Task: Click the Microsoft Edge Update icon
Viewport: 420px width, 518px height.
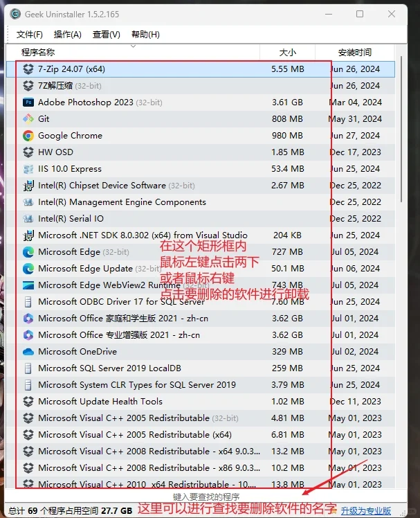Action: click(28, 269)
